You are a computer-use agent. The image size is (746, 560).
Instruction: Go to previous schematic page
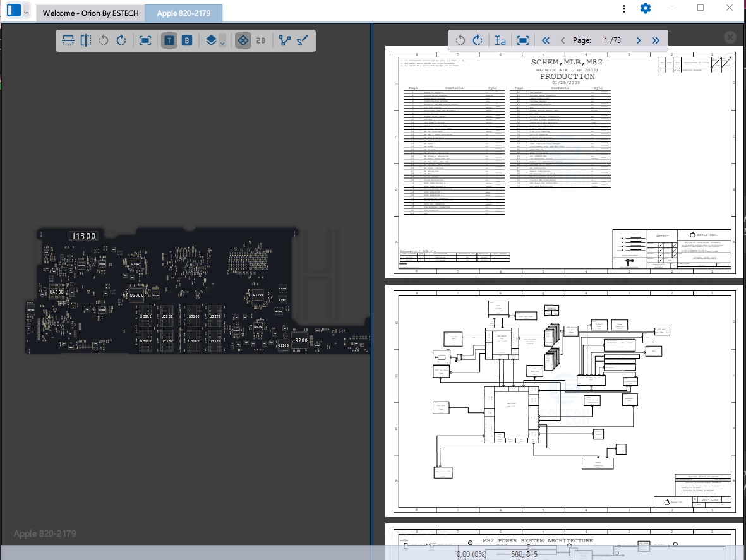563,40
